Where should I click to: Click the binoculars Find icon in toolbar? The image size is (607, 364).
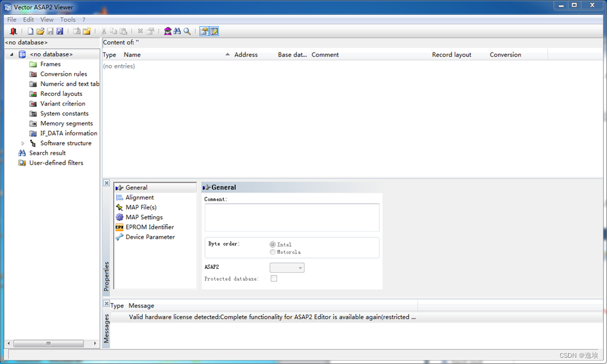pos(177,31)
